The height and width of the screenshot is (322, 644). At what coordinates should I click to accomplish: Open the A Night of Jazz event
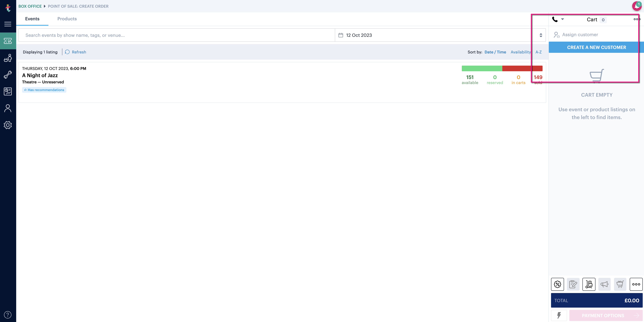[40, 75]
